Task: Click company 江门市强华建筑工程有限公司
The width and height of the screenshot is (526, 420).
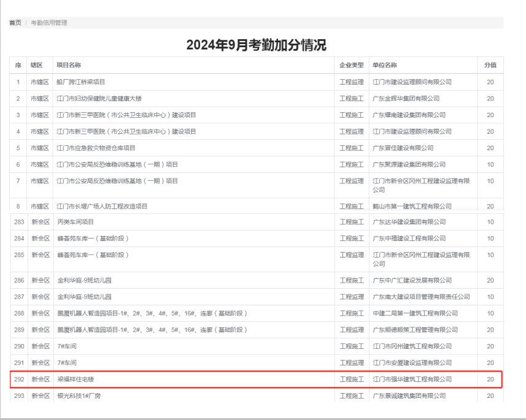Action: (412, 379)
